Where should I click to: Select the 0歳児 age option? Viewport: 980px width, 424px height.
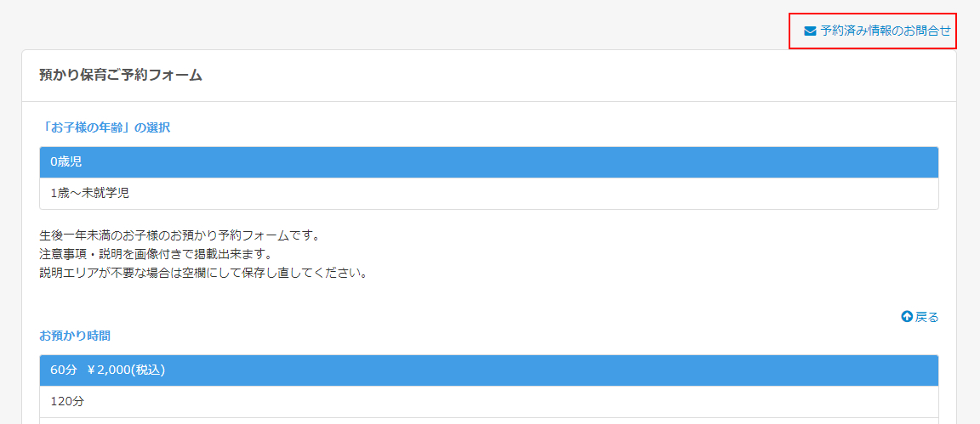tap(66, 161)
